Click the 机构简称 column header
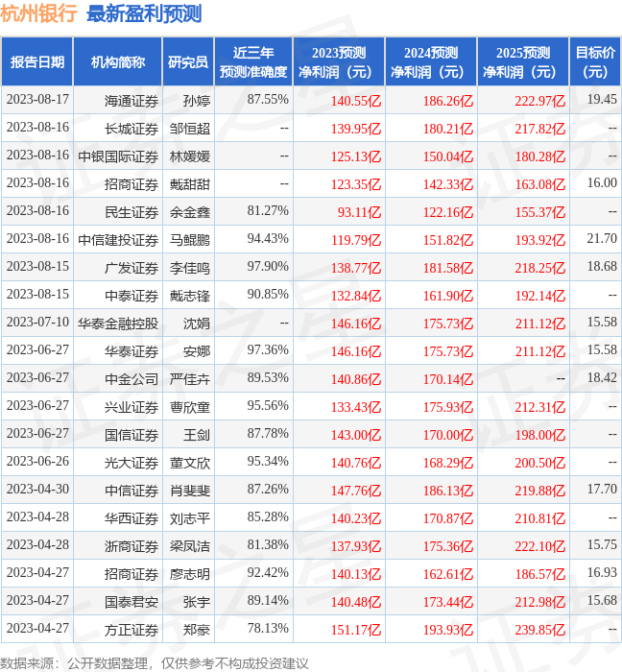 coord(118,62)
